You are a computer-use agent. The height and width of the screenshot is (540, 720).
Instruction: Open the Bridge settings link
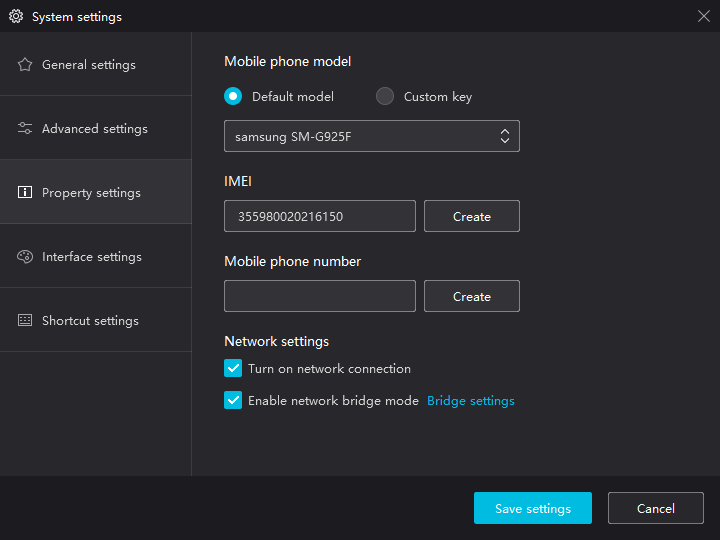point(470,401)
